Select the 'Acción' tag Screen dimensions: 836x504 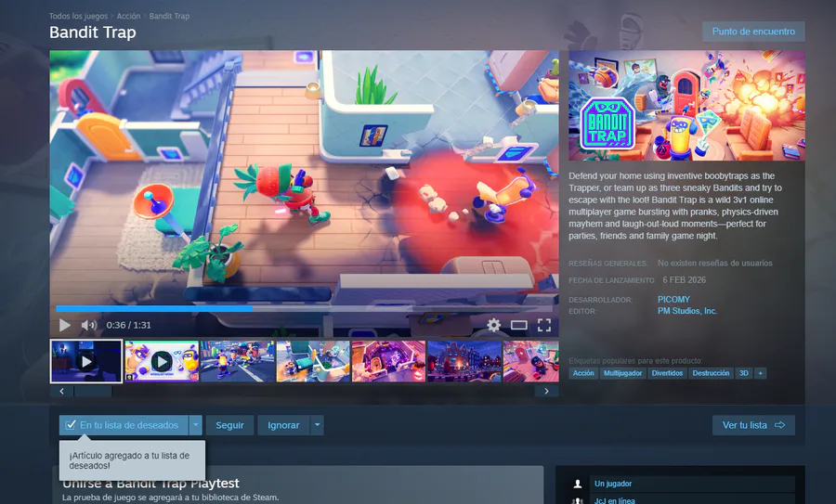coord(583,373)
